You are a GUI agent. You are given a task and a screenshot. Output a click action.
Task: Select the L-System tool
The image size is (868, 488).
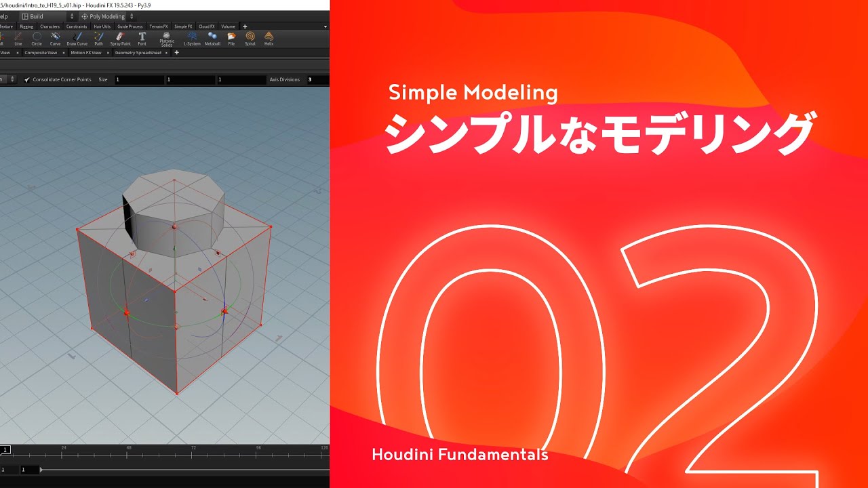pos(192,38)
